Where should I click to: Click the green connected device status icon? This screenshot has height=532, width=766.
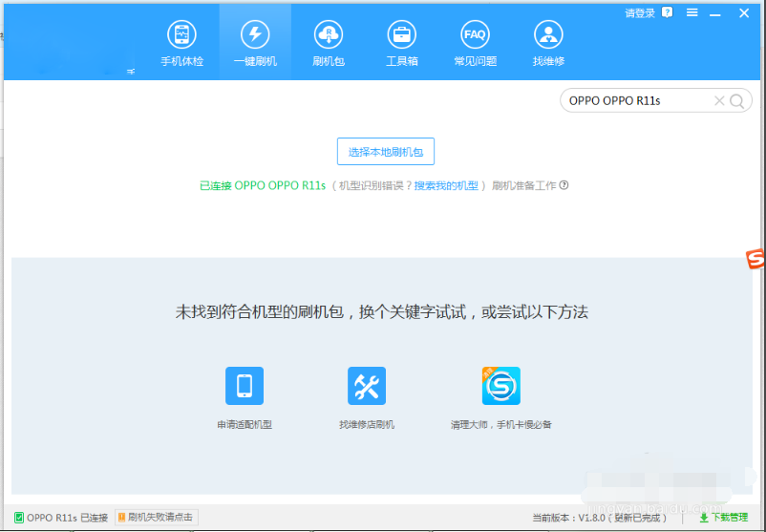click(19, 518)
